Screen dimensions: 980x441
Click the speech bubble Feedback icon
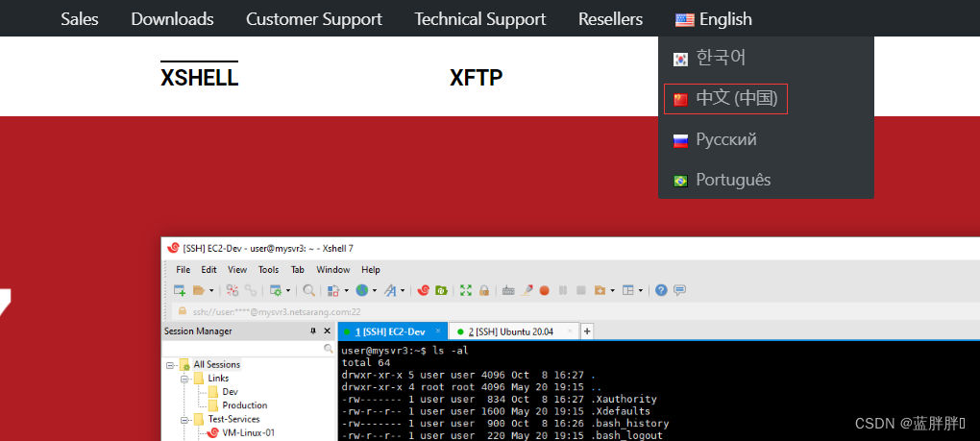coord(679,290)
